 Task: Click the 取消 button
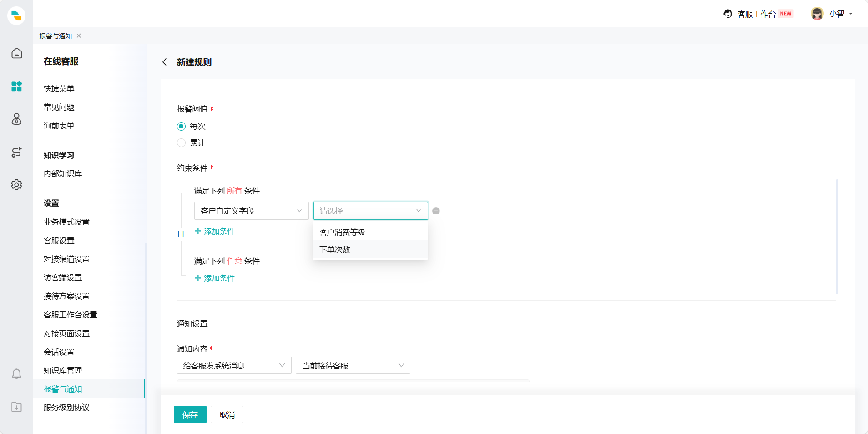click(227, 414)
